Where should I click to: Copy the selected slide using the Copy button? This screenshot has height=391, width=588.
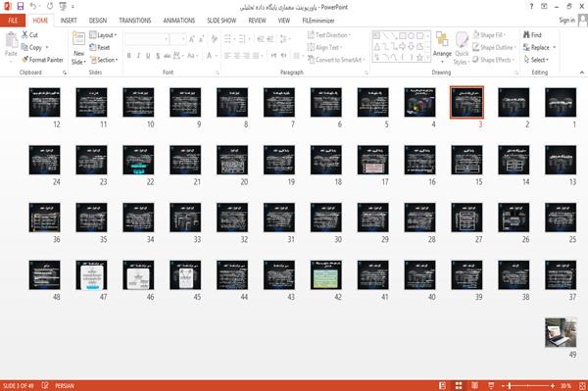31,47
